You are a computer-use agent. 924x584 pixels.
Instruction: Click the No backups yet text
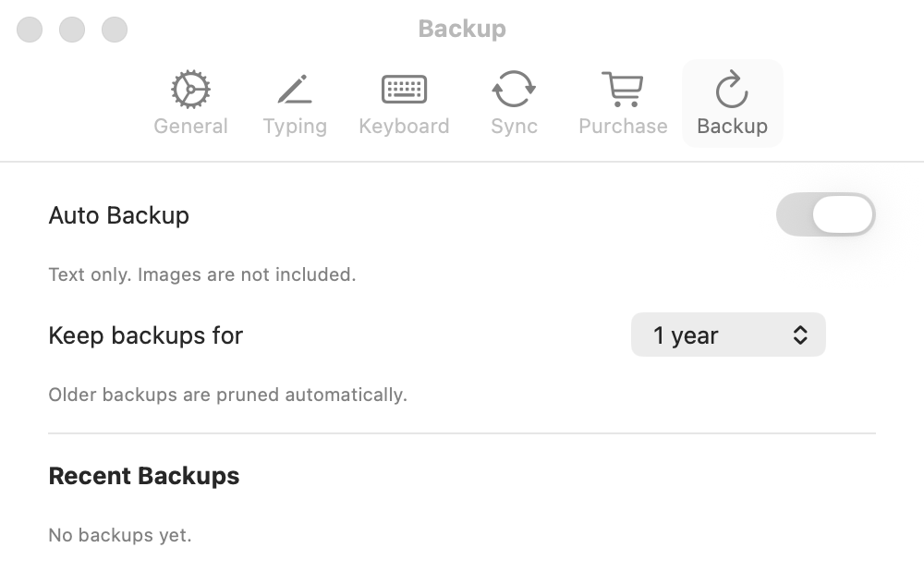click(x=120, y=535)
